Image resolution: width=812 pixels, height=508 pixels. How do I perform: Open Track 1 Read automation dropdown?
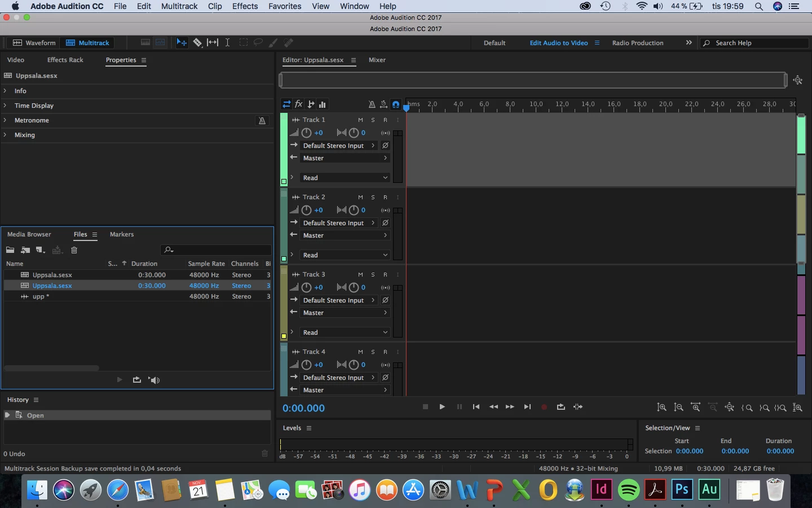pos(345,178)
